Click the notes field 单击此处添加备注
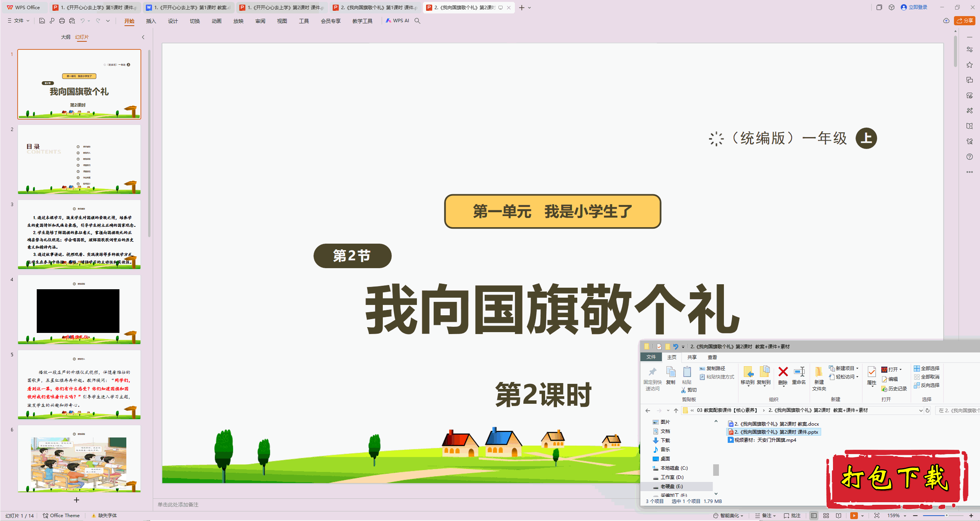Screen dimensions: 980x521 (178, 505)
